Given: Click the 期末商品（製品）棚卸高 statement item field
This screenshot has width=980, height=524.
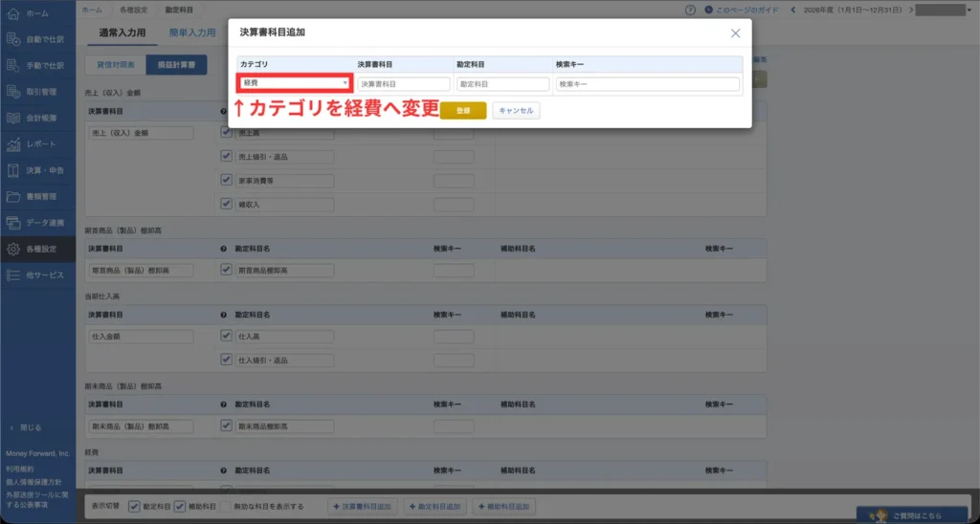Looking at the screenshot, I should point(142,426).
